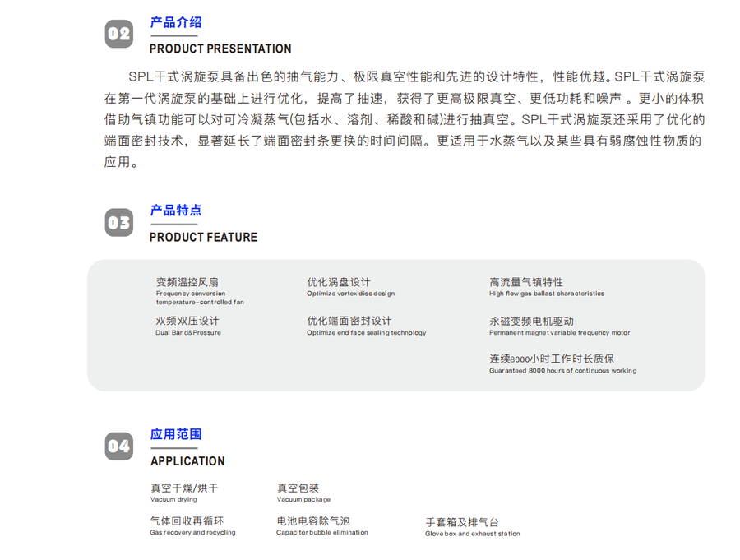Click the 高流量气镇特性 feature label
740x560 pixels.
coord(526,282)
